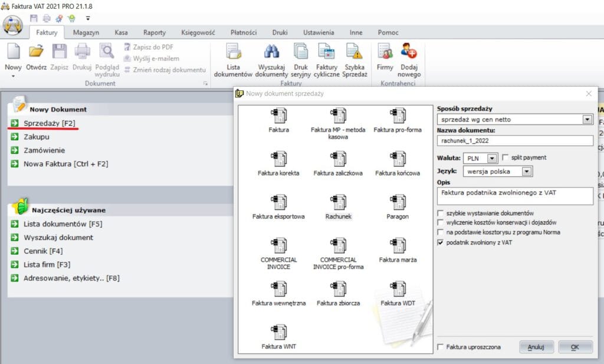604x364 pixels.
Task: Click the Faktury cykliczne toolbar icon
Action: coord(327,59)
